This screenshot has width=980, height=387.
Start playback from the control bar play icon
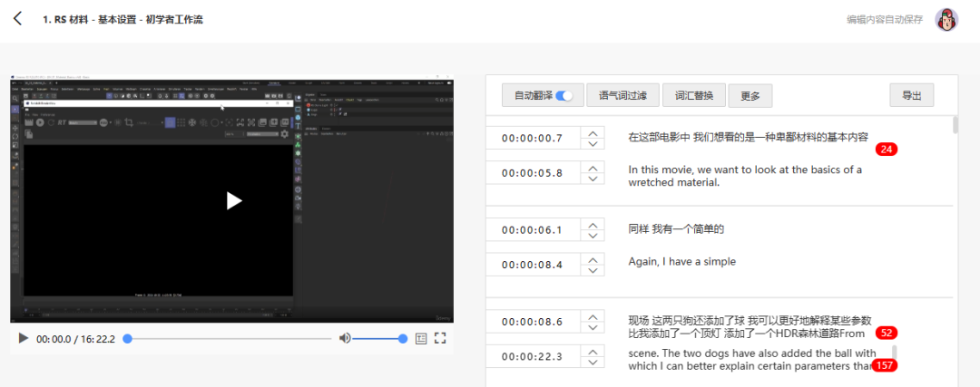coord(23,338)
